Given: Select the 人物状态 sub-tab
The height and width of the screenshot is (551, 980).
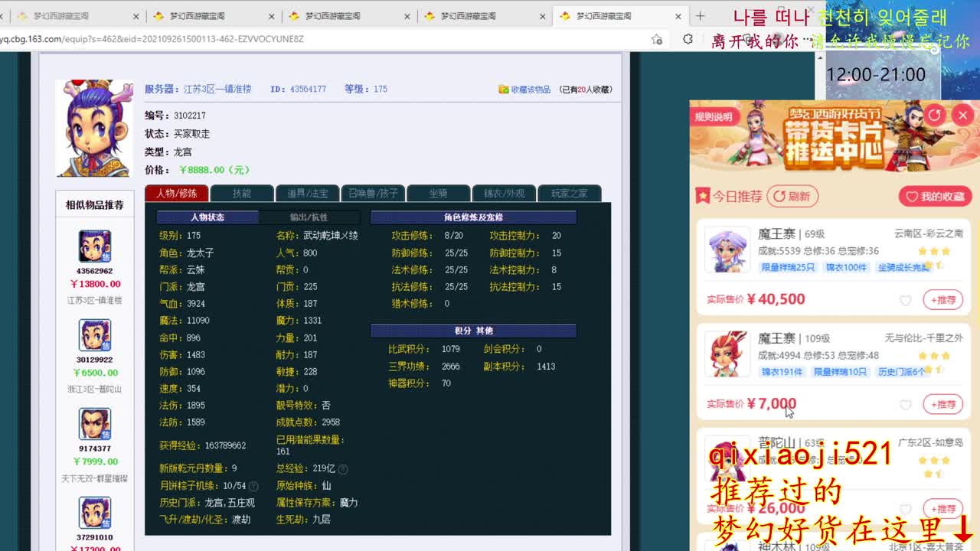Looking at the screenshot, I should pyautogui.click(x=207, y=217).
